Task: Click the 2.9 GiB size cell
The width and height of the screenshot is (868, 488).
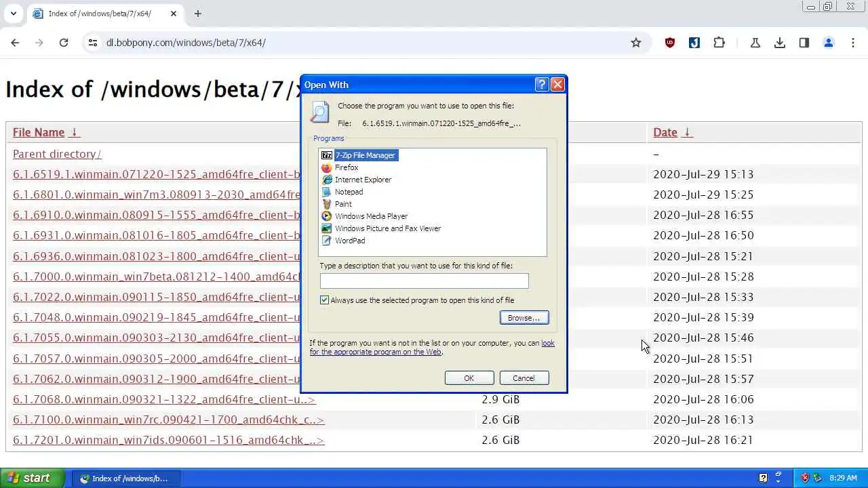Action: [x=500, y=399]
